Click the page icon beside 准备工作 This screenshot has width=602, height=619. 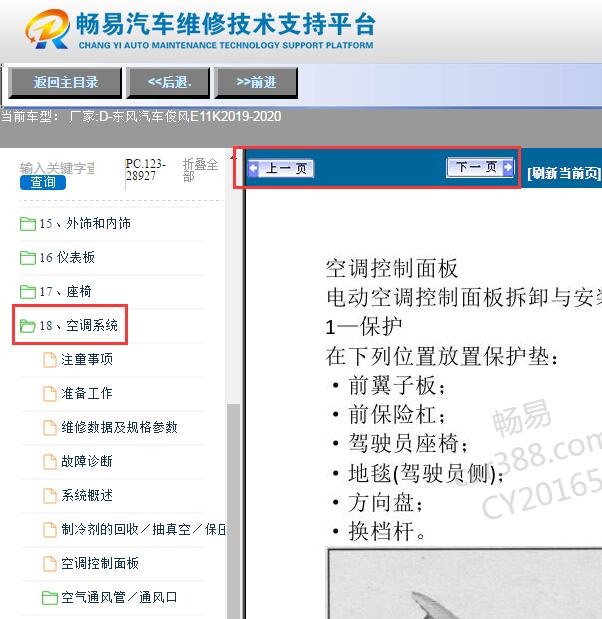[50, 394]
